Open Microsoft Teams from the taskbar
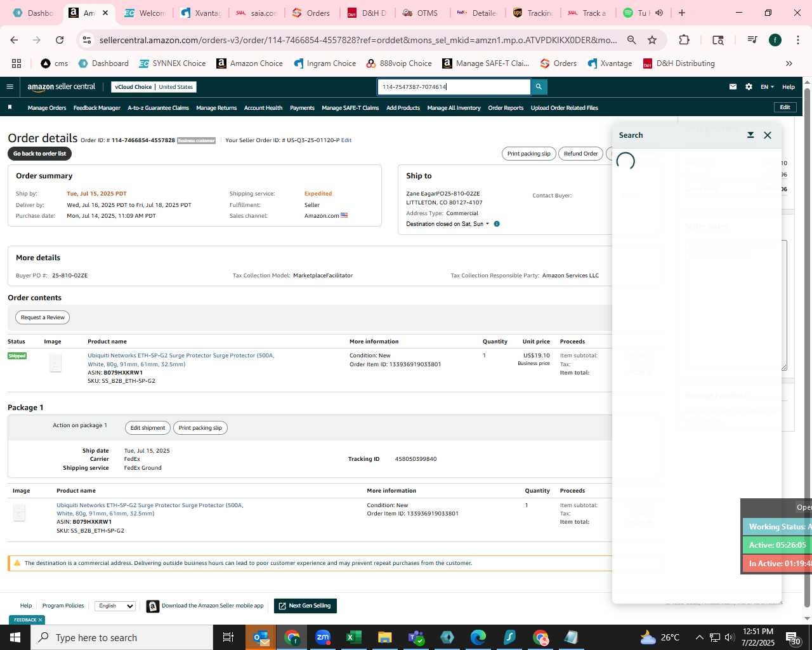Image resolution: width=812 pixels, height=650 pixels. [416, 637]
